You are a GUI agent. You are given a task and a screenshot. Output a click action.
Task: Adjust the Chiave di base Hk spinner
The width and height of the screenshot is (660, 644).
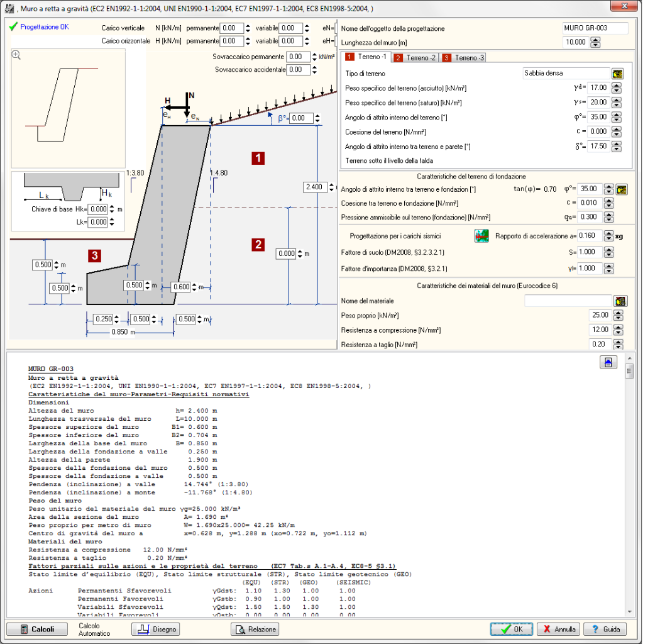[111, 209]
